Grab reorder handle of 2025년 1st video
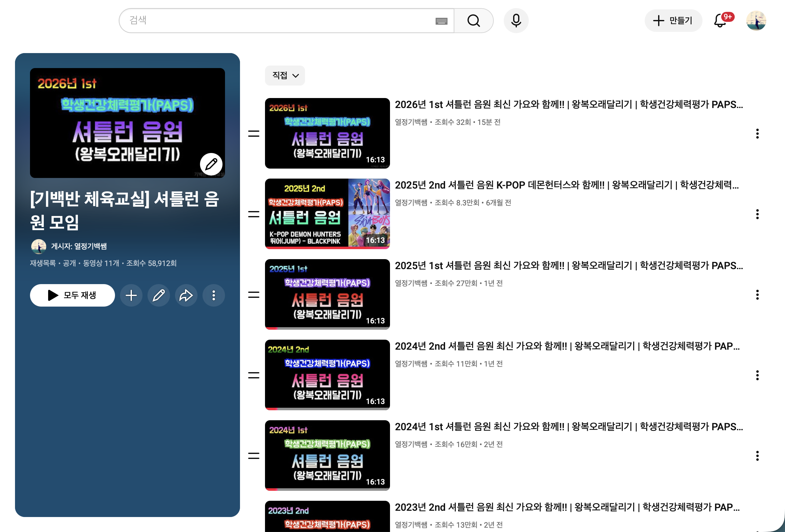 254,295
